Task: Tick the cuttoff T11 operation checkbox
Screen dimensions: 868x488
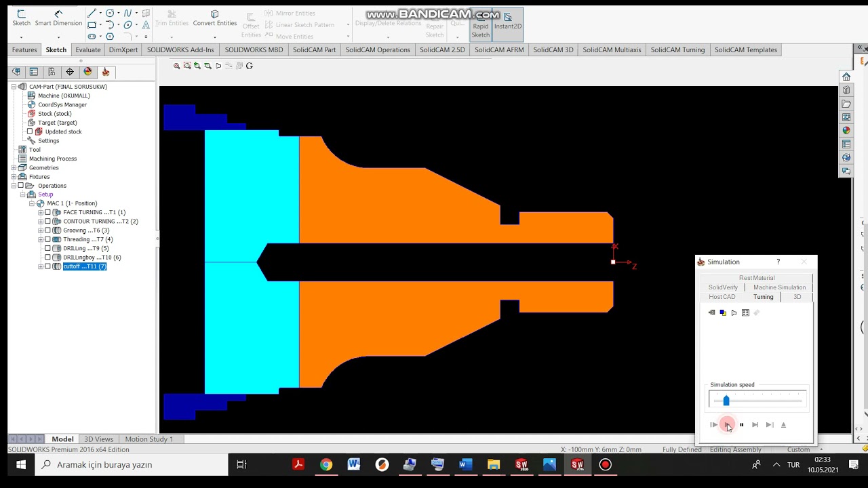Action: (47, 266)
